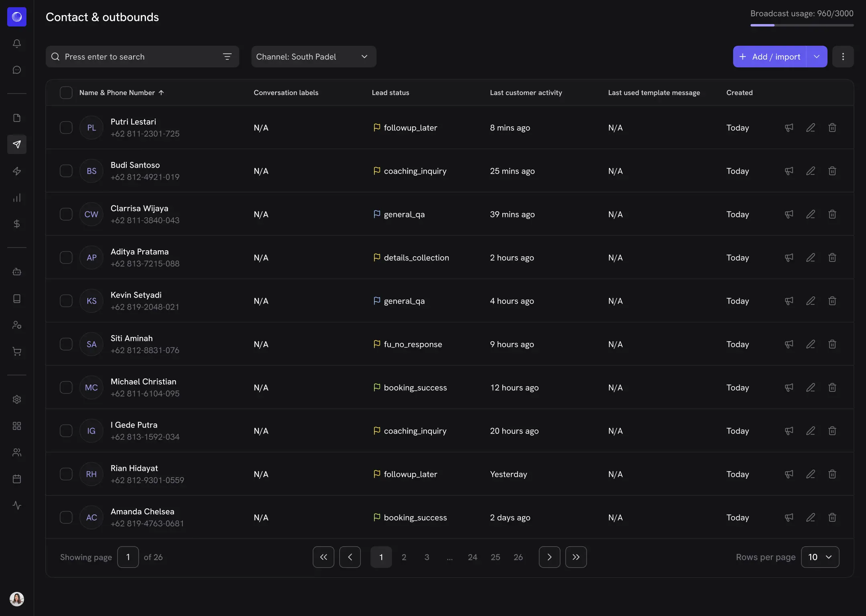Go to page 25
Viewport: 866px width, 616px height.
click(x=496, y=557)
